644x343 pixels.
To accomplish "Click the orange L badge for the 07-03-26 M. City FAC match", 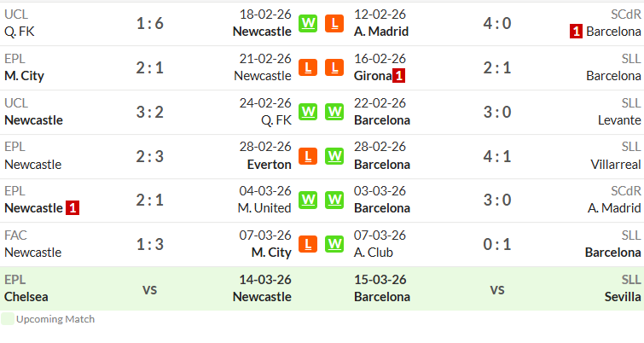I will (308, 244).
